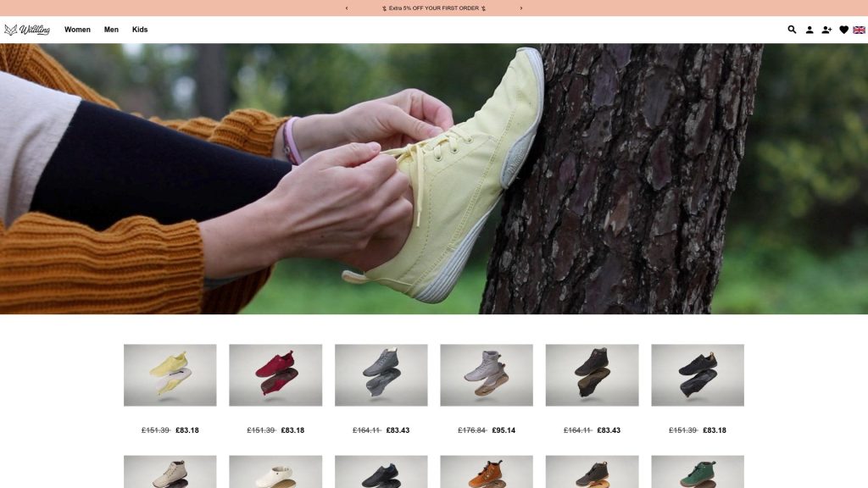The image size is (868, 488).
Task: Open the green shoe product thumbnail
Action: point(697,472)
